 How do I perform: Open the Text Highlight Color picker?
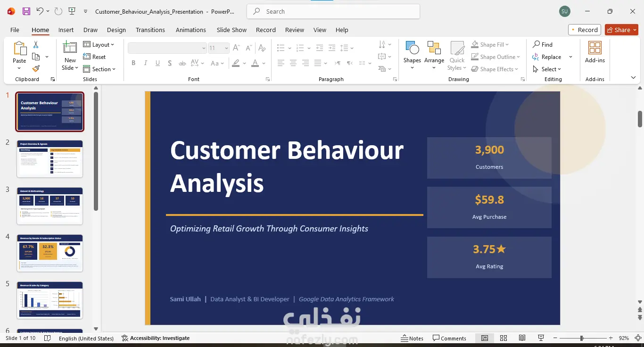point(236,63)
